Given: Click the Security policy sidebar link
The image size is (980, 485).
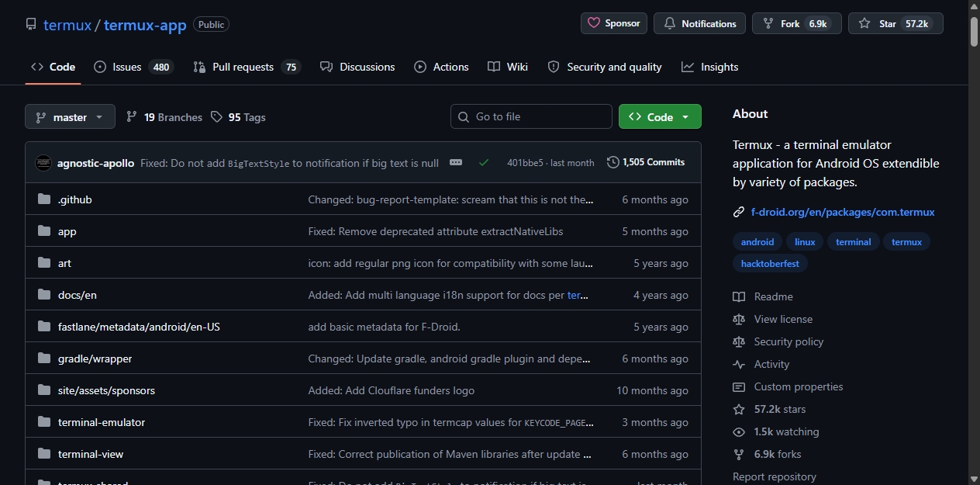Looking at the screenshot, I should [x=788, y=341].
